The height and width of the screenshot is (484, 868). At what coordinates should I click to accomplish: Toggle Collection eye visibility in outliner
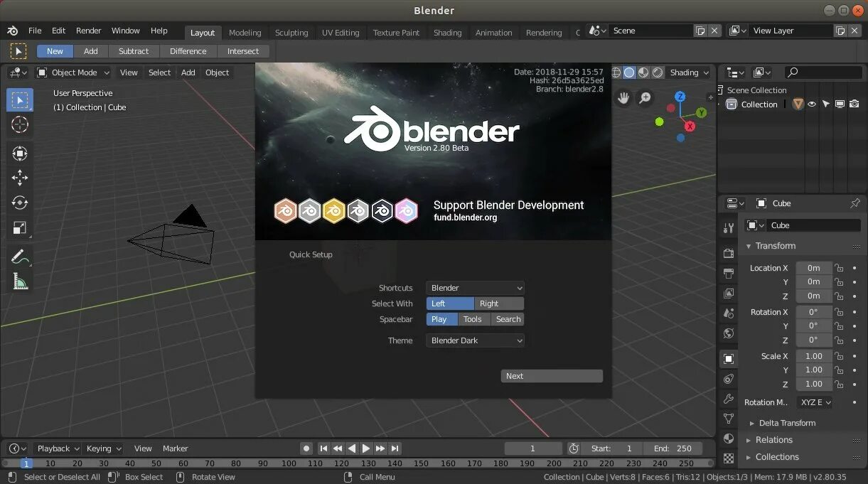(812, 104)
